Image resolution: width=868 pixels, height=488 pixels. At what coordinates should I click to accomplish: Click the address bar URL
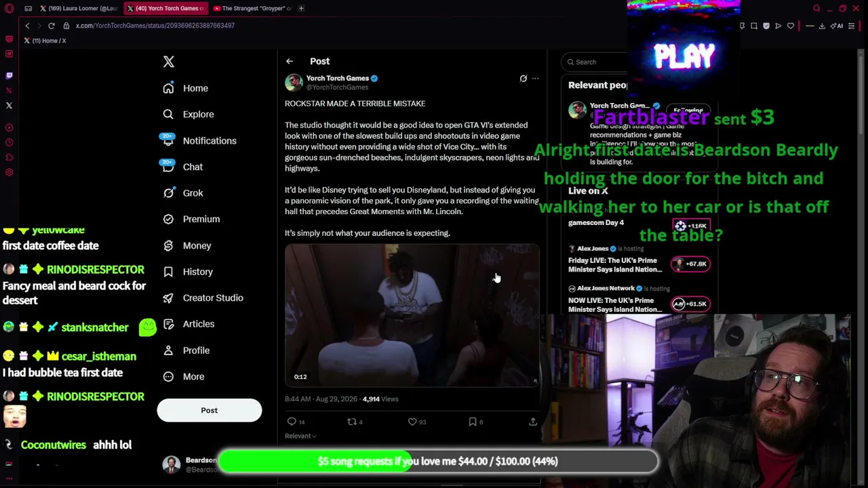pos(155,26)
